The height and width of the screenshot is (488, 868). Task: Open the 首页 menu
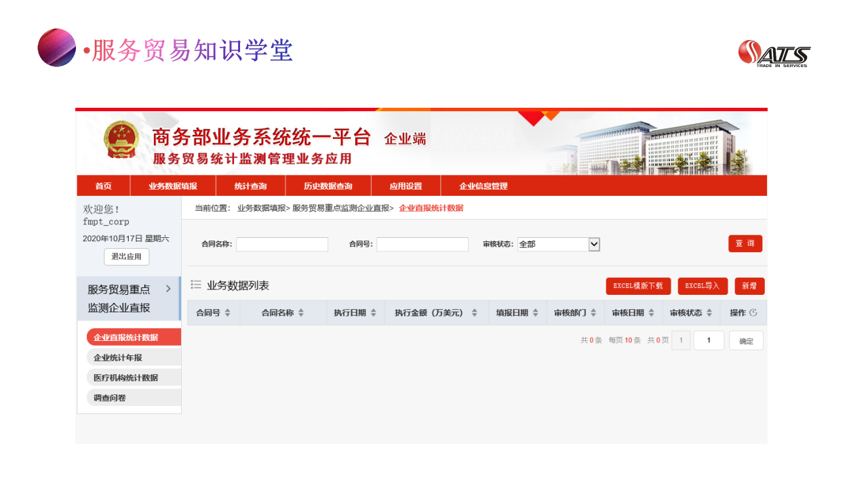(x=104, y=186)
